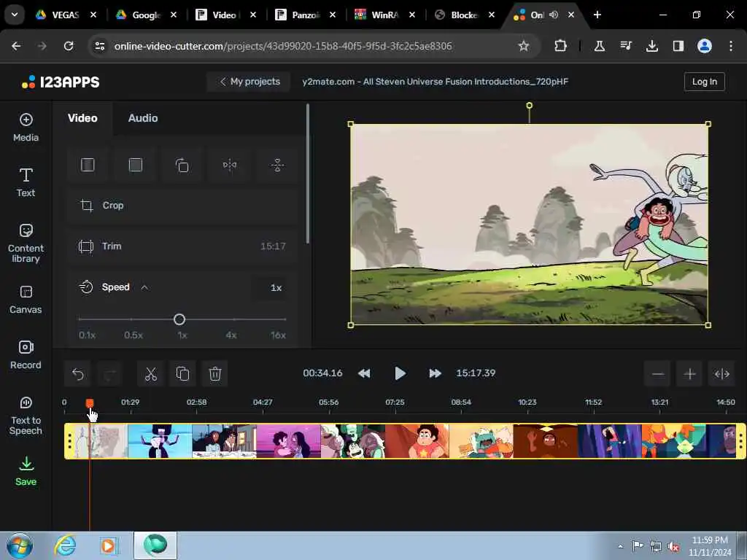Click the video preview rotation handle
Image resolution: width=747 pixels, height=560 pixels.
pyautogui.click(x=529, y=105)
